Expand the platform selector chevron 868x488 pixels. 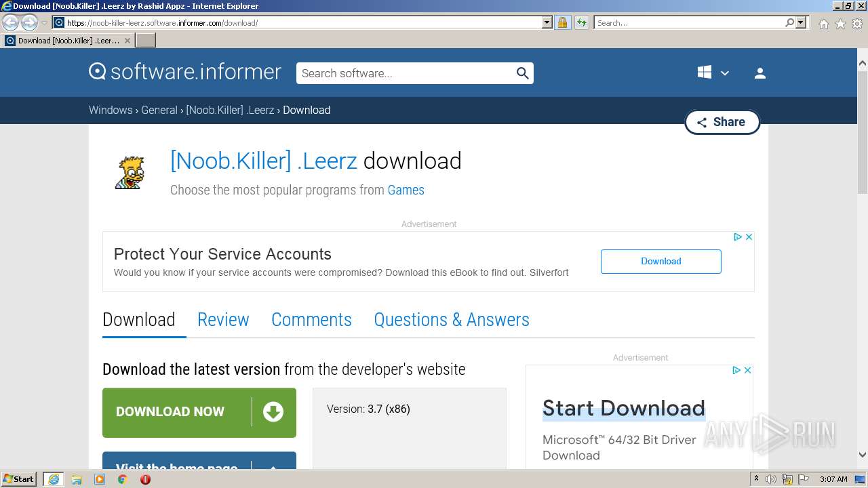(725, 73)
